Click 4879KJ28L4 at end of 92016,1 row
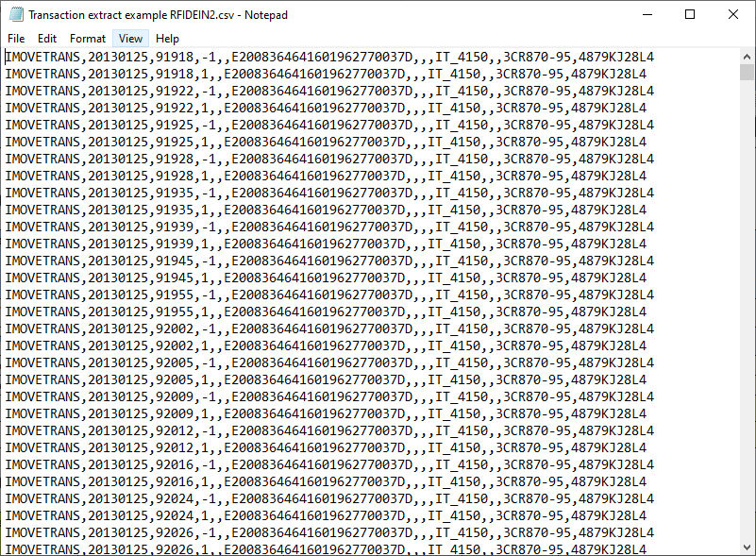756x556 pixels. click(609, 481)
